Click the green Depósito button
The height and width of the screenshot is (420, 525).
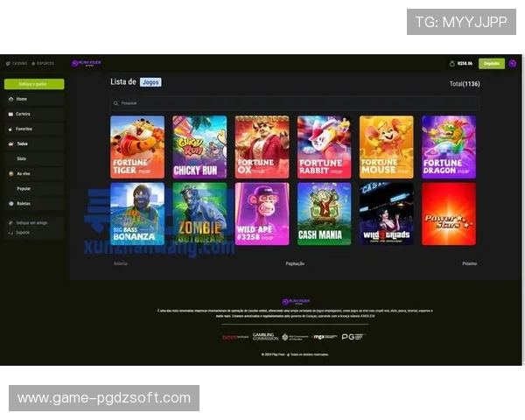(x=491, y=63)
